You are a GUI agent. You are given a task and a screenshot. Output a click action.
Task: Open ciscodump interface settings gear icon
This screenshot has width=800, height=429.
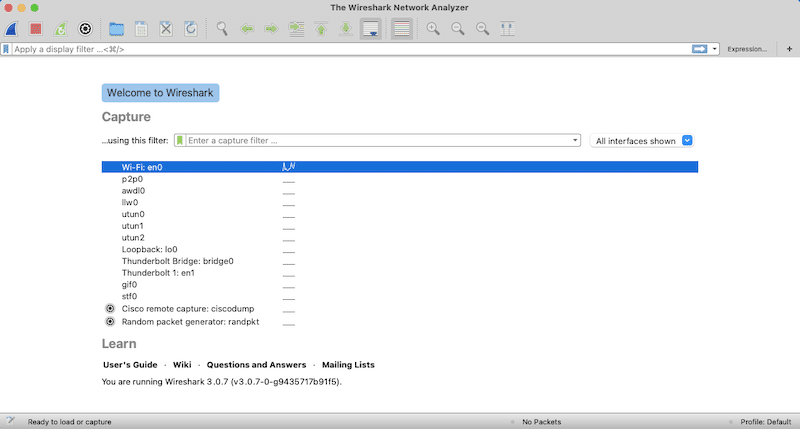click(110, 309)
